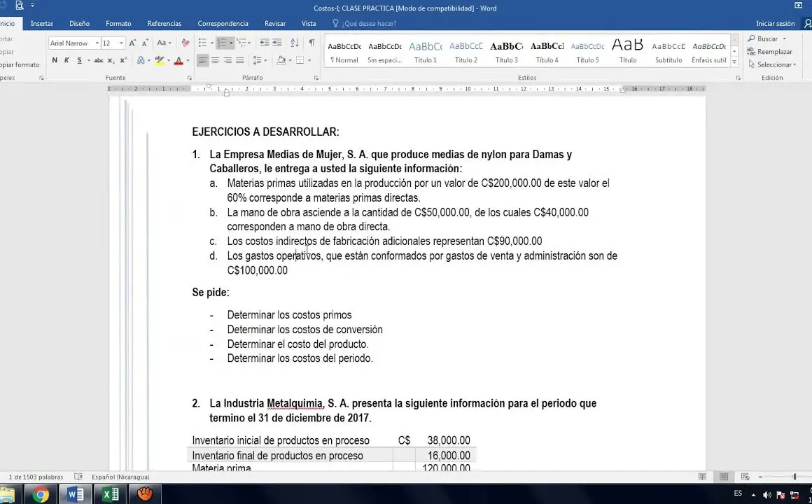Align paragraph text to the left
Screen dimensions: 812x504
point(202,61)
